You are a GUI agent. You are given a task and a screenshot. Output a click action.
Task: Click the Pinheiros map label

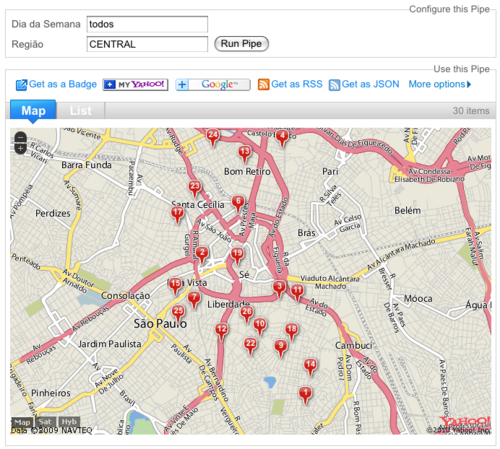(x=51, y=393)
